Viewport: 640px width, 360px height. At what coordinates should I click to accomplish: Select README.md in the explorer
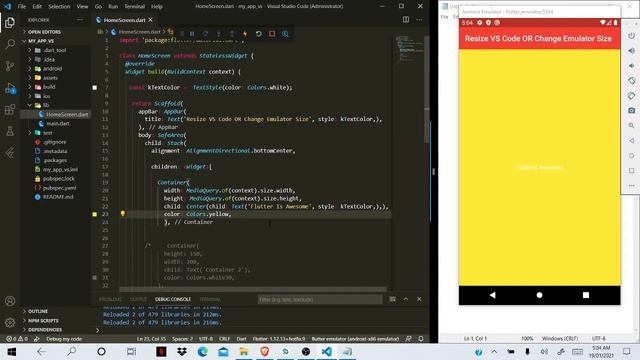tap(58, 197)
